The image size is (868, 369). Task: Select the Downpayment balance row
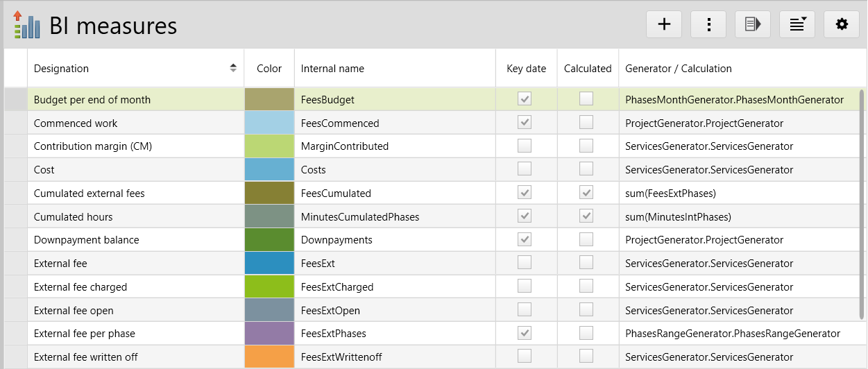(87, 240)
